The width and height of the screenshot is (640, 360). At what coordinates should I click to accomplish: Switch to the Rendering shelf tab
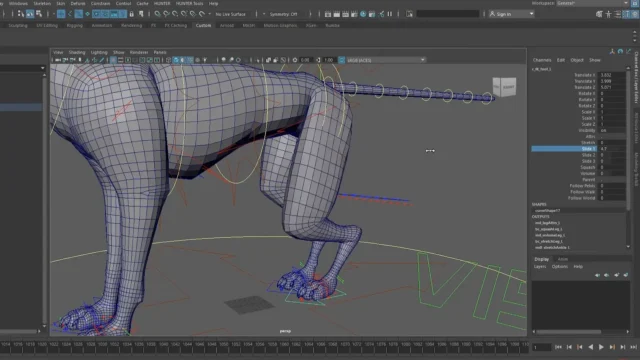click(131, 25)
